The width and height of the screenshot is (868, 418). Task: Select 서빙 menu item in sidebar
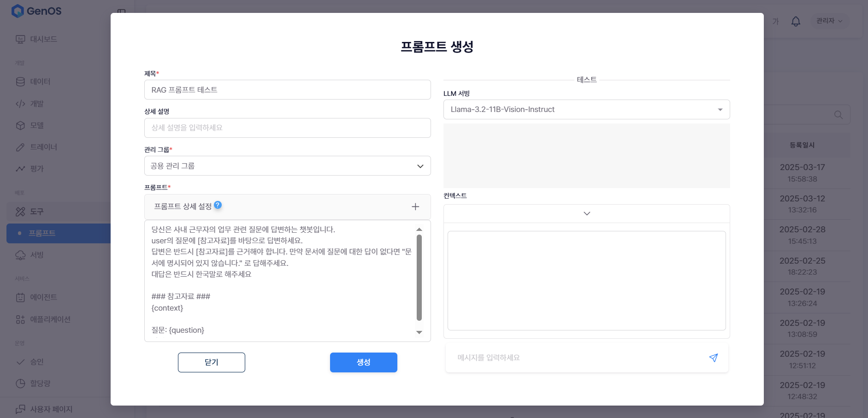(37, 255)
